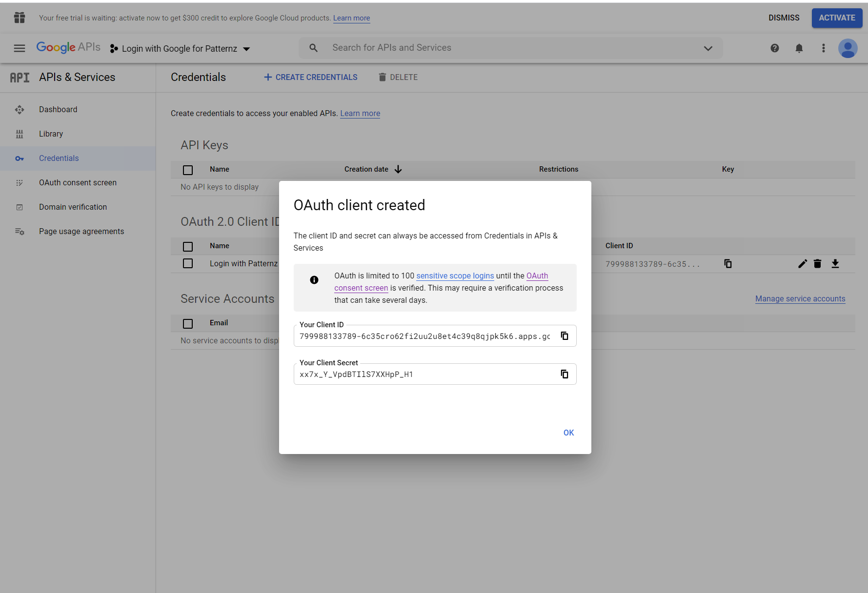Image resolution: width=868 pixels, height=593 pixels.
Task: Open the Create Credentials menu
Action: 311,77
